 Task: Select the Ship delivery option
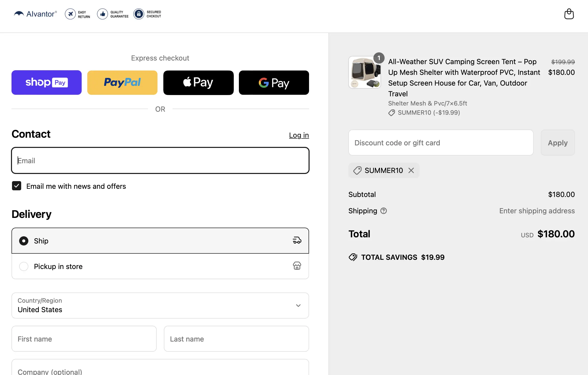pos(160,241)
